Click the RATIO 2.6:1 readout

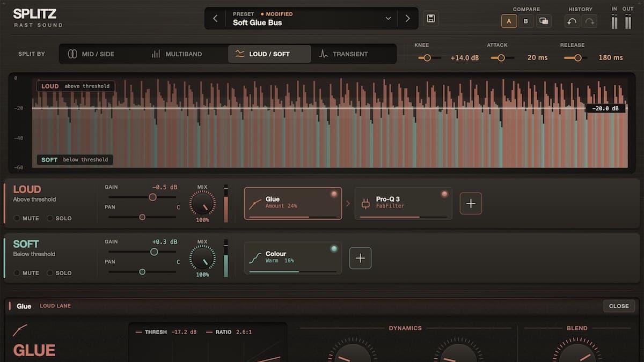tap(229, 332)
